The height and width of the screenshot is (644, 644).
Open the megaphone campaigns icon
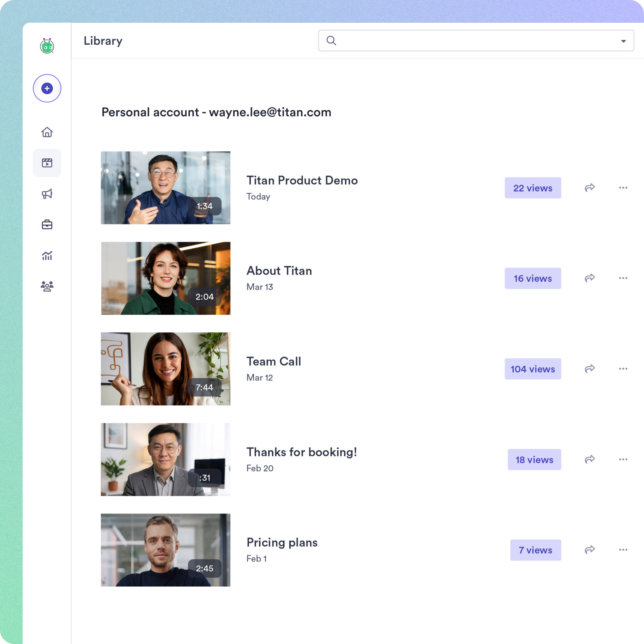(47, 194)
